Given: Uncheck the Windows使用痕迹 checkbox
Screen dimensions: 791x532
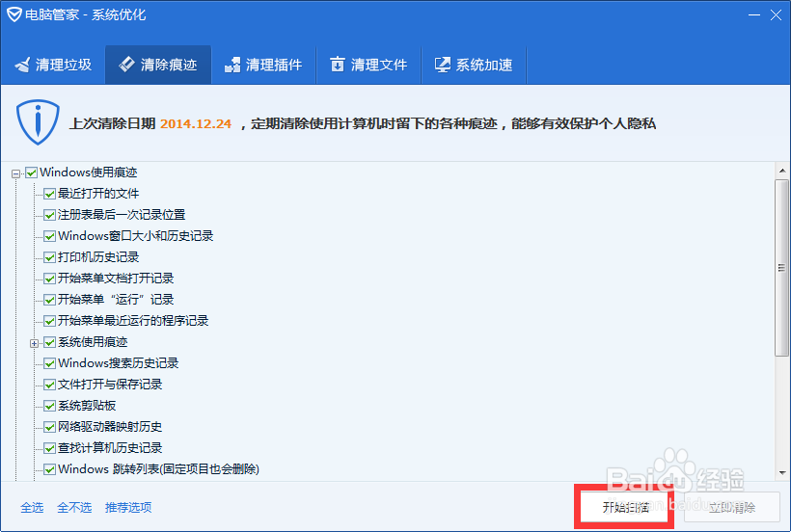Looking at the screenshot, I should [31, 173].
